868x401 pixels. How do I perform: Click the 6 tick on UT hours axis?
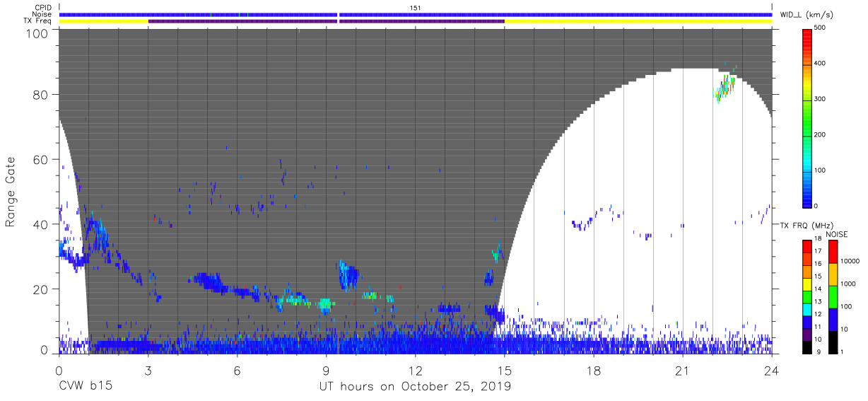tap(237, 371)
